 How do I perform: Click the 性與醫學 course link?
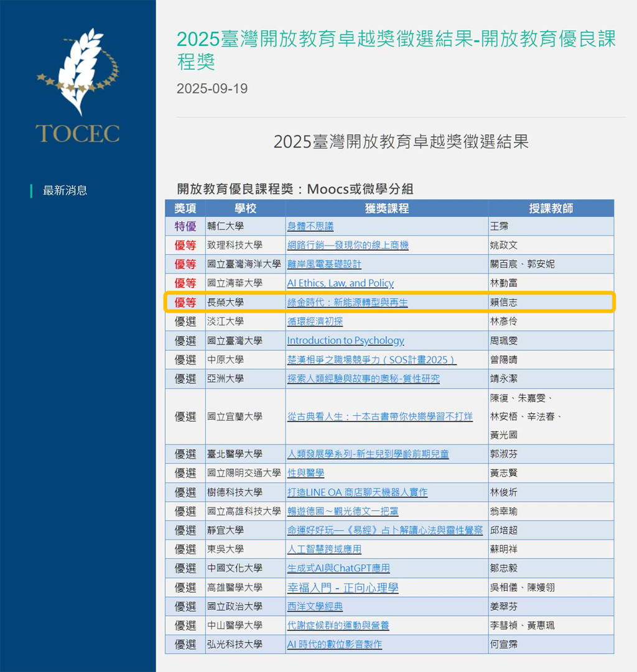point(305,473)
